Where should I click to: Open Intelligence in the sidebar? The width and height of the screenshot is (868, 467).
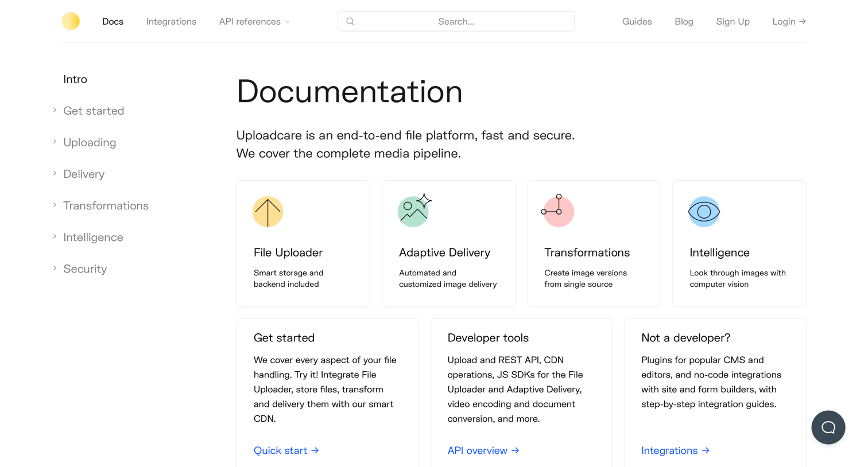tap(93, 237)
